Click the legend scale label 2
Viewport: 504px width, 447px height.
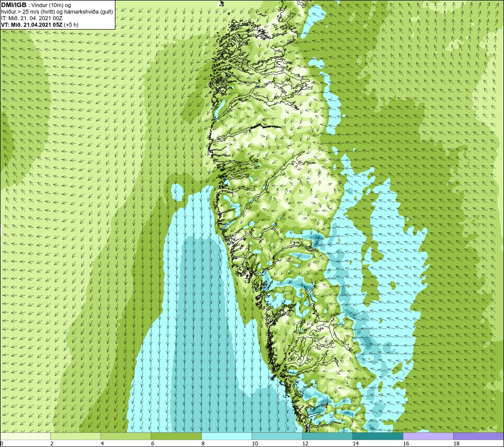52,444
